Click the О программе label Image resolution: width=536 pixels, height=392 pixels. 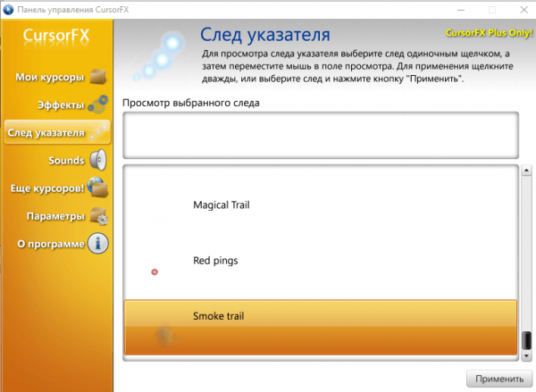(x=51, y=244)
